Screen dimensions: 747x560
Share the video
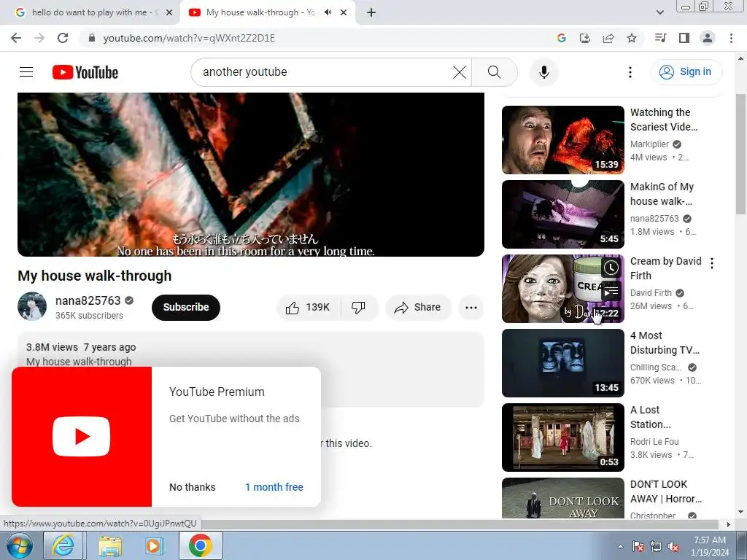[x=417, y=308]
